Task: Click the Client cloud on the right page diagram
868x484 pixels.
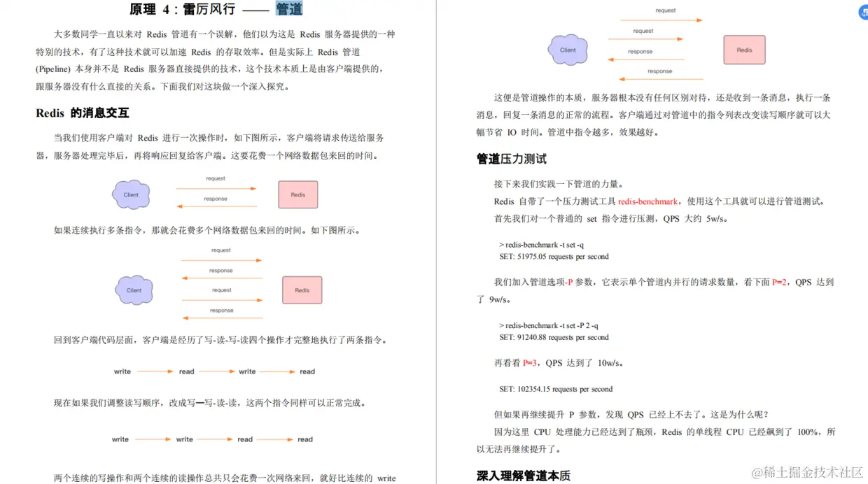Action: pos(568,50)
